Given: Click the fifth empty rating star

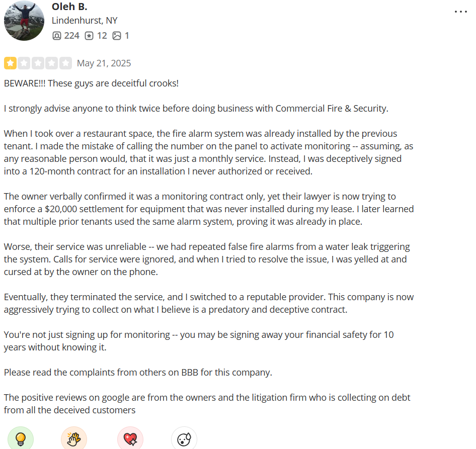Looking at the screenshot, I should 65,63.
